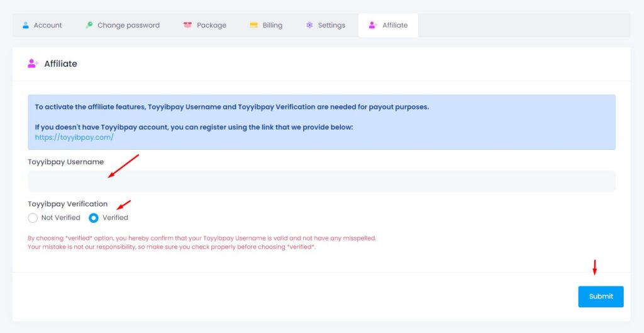This screenshot has height=333, width=644.
Task: Click the 'To activate the affiliate features' notice
Action: pyautogui.click(x=231, y=107)
